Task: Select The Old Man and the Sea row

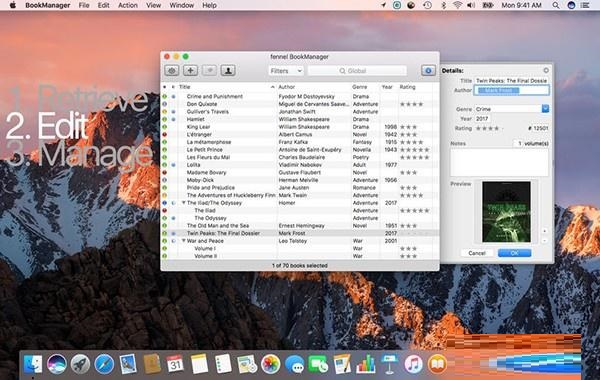Action: point(300,226)
